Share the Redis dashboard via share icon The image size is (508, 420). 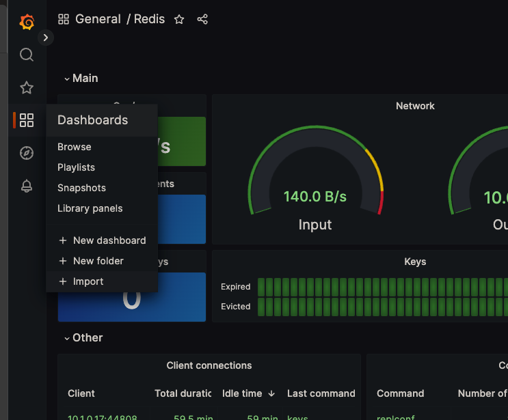click(x=202, y=19)
